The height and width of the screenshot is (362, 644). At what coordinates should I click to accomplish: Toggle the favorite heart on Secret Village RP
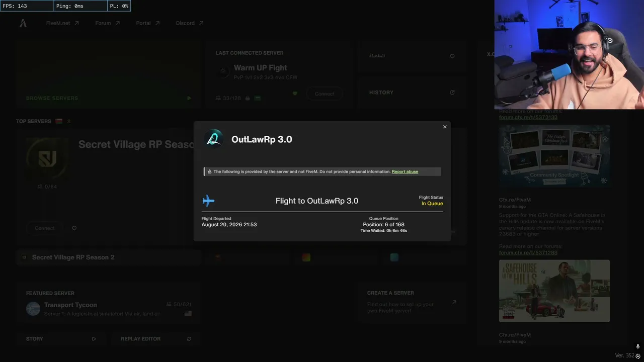click(74, 228)
